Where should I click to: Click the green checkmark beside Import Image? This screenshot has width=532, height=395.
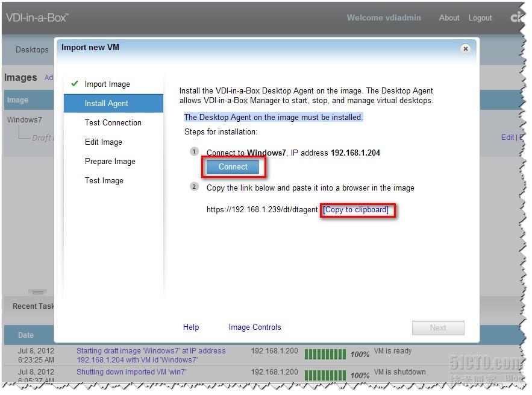(x=75, y=83)
